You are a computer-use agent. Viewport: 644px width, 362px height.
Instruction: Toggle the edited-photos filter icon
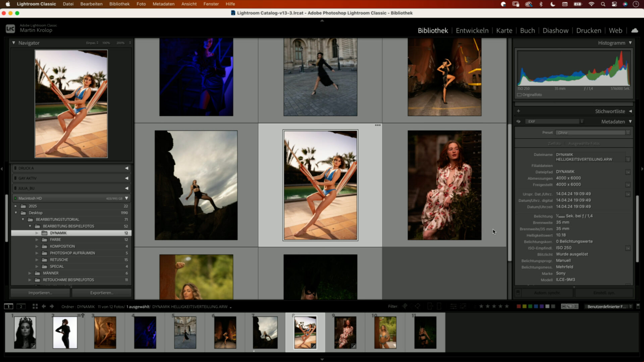[453, 306]
